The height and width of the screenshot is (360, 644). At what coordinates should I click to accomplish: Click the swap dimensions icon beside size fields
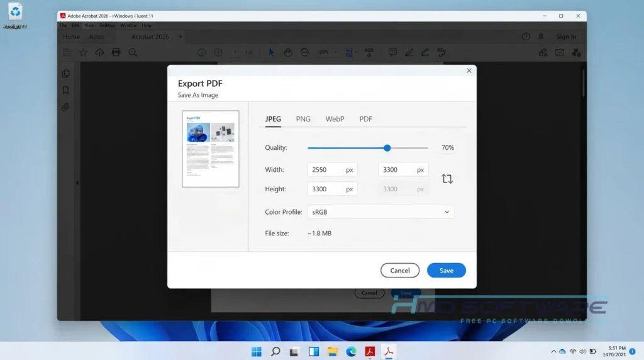(447, 179)
